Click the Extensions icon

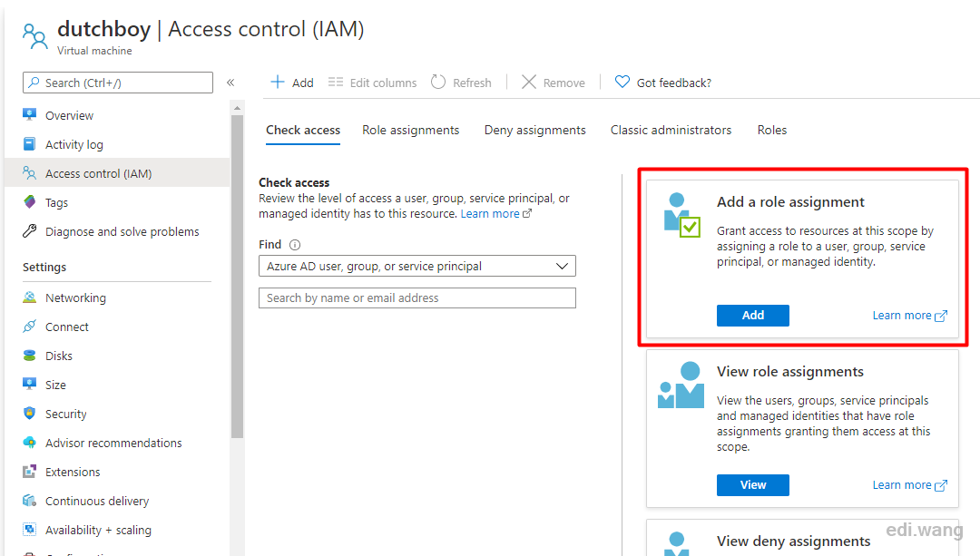29,471
